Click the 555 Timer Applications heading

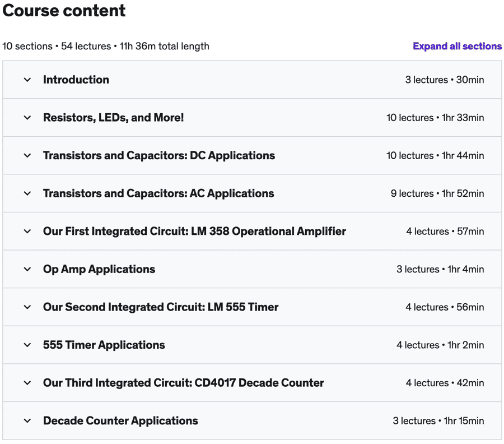(104, 345)
